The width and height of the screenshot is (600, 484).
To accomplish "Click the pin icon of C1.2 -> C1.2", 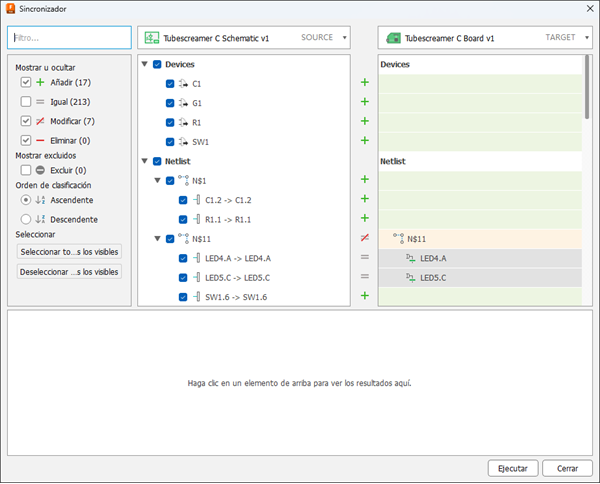I will [x=197, y=200].
